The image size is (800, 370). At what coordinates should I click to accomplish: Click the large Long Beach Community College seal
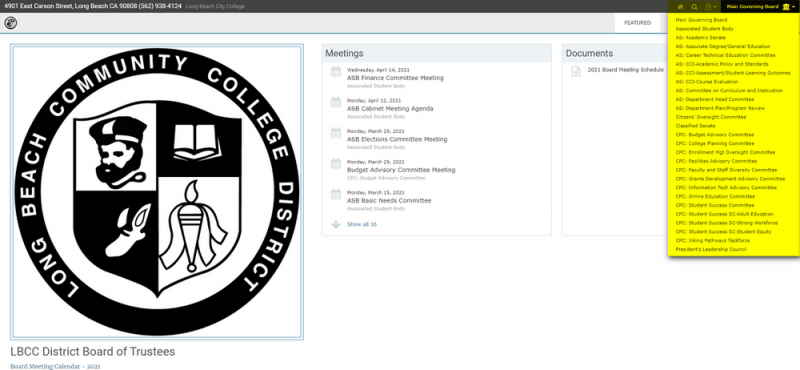click(157, 191)
